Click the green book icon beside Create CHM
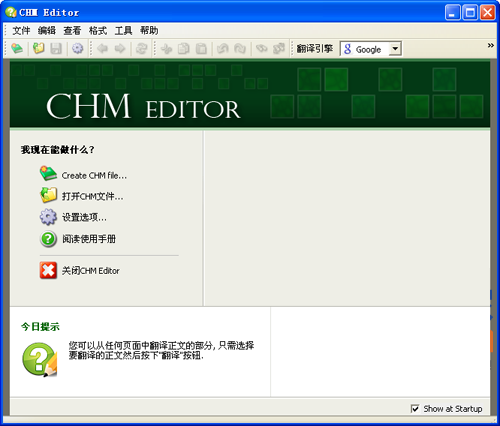This screenshot has height=426, width=500. click(x=49, y=174)
